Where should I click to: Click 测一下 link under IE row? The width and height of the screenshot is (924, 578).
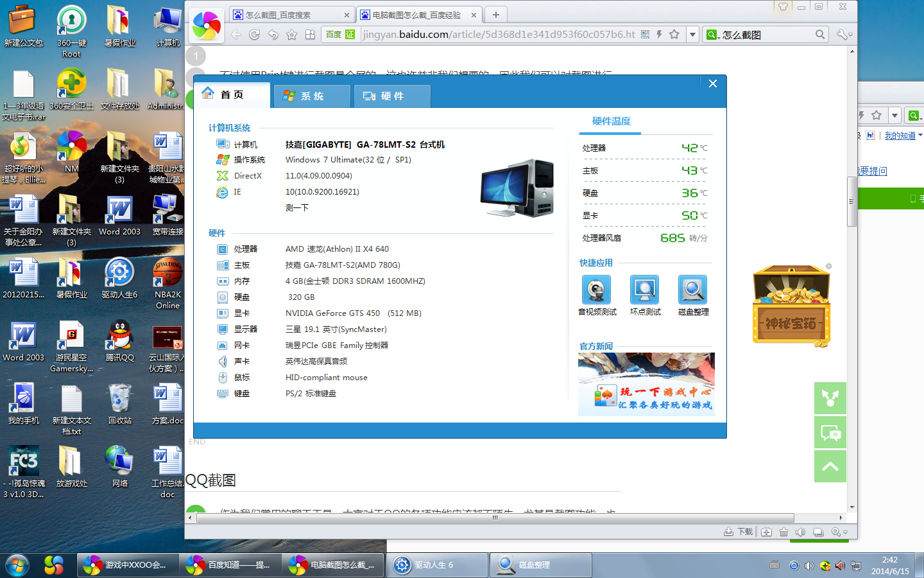pos(297,207)
